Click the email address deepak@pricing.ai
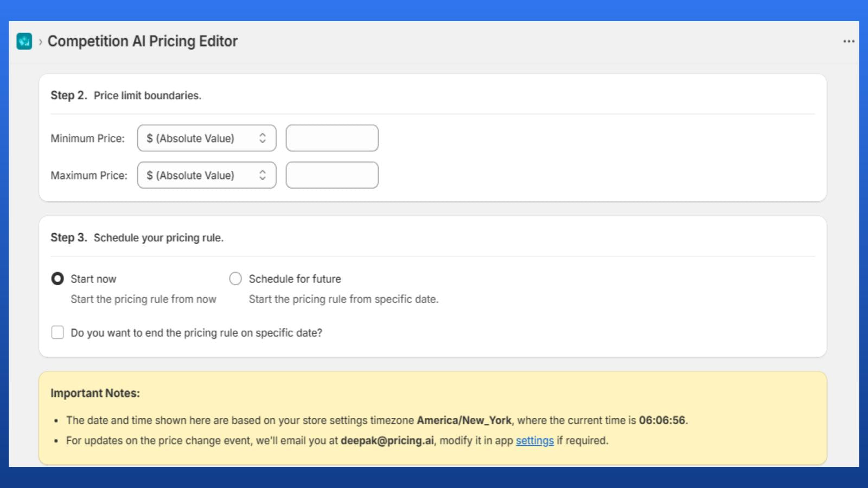Screen dimensions: 868x488 (387, 441)
